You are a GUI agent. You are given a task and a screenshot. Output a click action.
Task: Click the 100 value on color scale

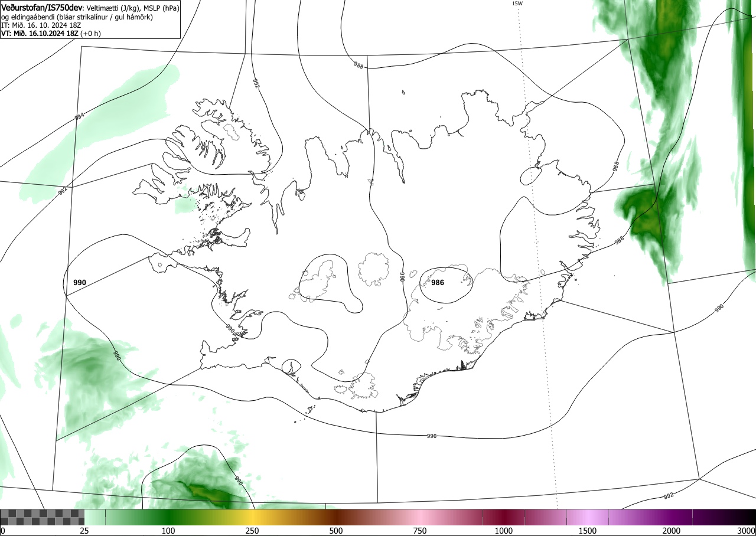tap(168, 531)
